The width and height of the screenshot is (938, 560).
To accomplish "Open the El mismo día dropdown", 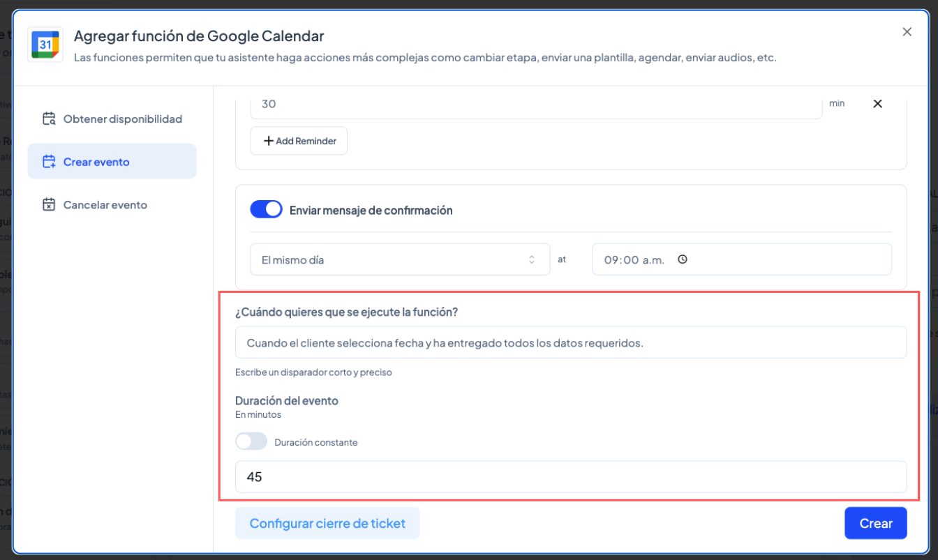I will point(399,259).
